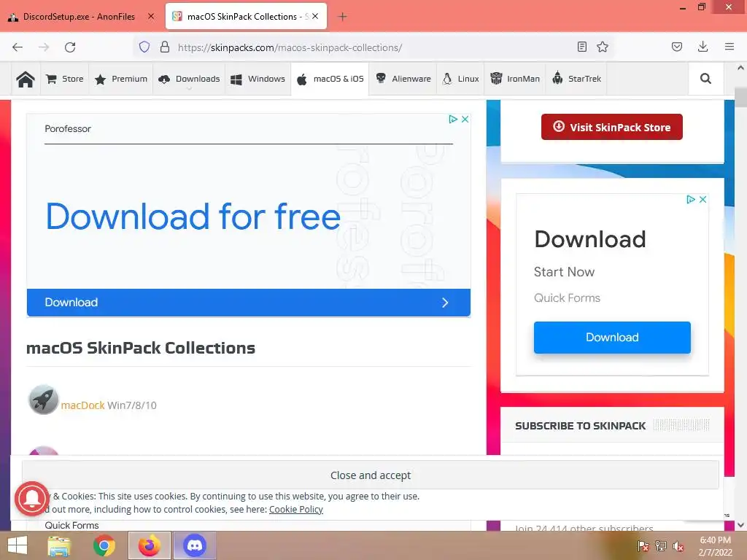Go to SkinPacks home icon
Screen dimensions: 747x560
click(26, 79)
